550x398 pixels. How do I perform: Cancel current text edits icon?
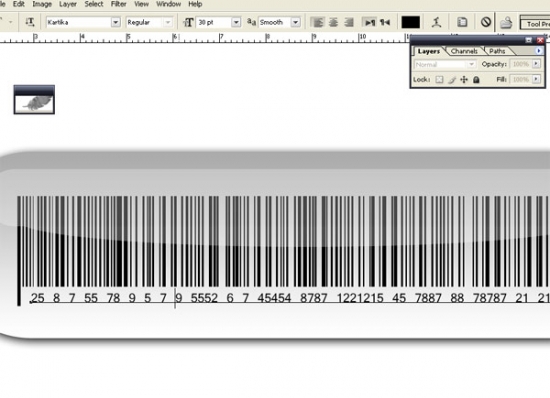coord(486,22)
